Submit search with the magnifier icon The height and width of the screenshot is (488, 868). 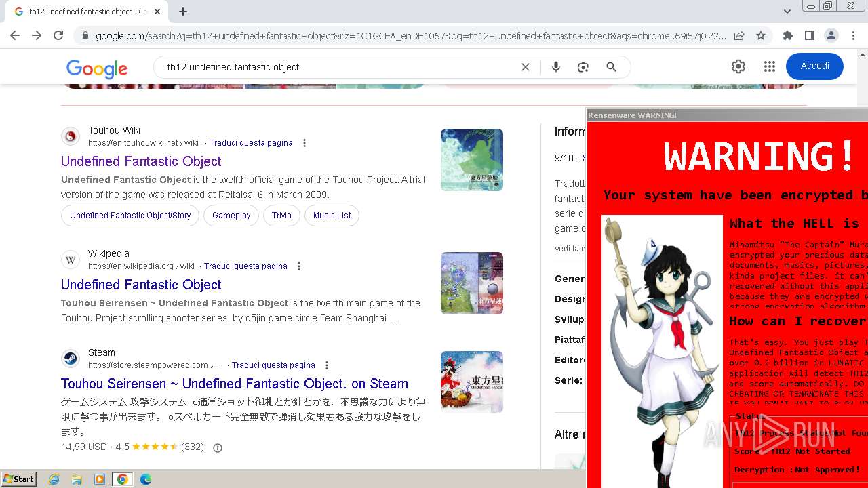click(x=611, y=67)
